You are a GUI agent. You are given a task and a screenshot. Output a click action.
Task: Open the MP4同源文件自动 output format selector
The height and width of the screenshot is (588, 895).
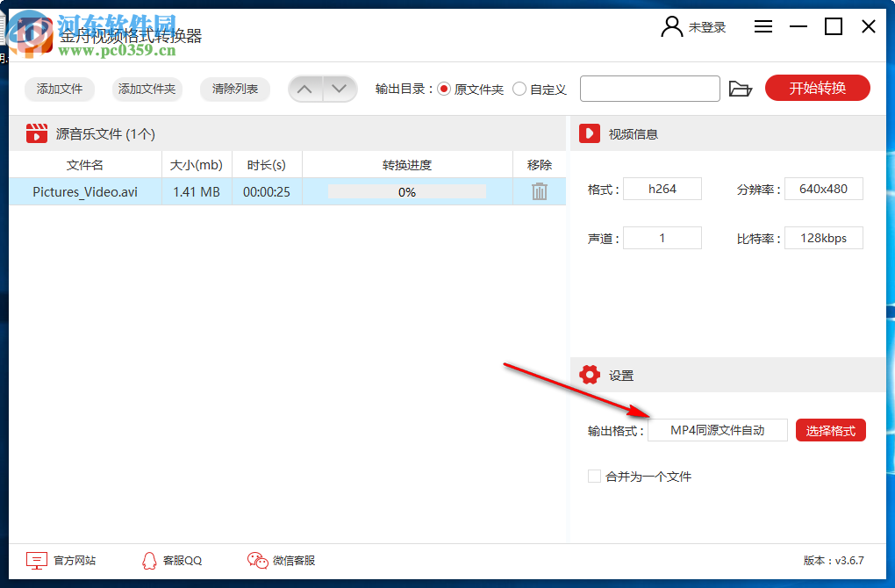[x=718, y=430]
